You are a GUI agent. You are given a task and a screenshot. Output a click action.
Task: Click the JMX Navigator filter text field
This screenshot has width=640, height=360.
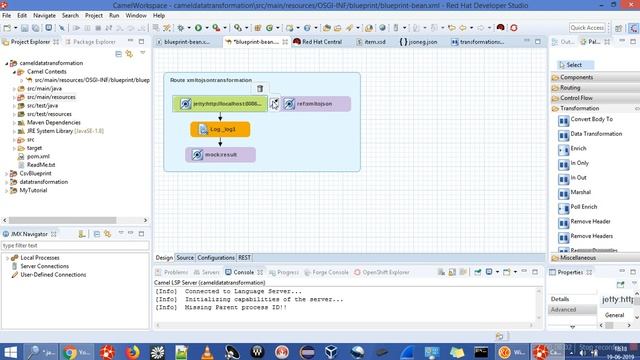(x=75, y=246)
